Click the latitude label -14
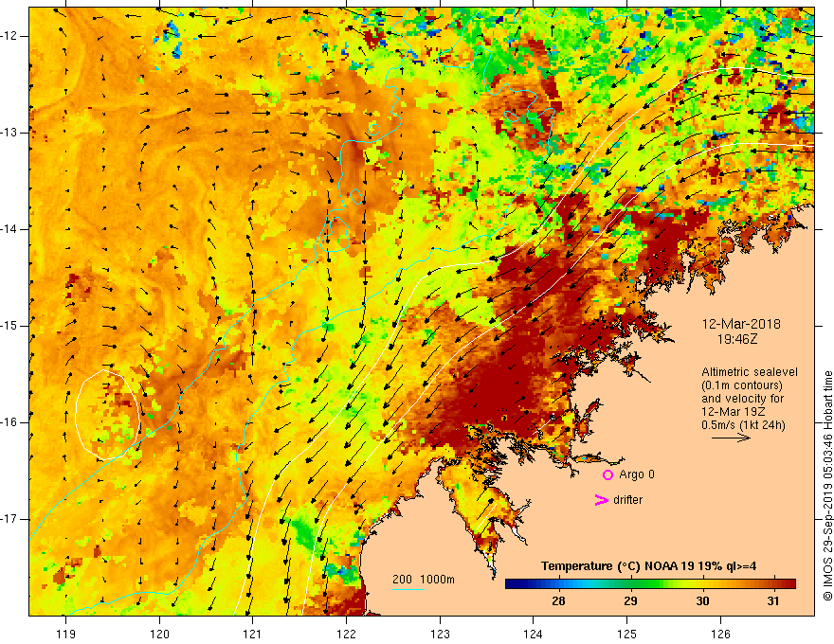Viewport: 834px width, 644px height. coord(9,229)
